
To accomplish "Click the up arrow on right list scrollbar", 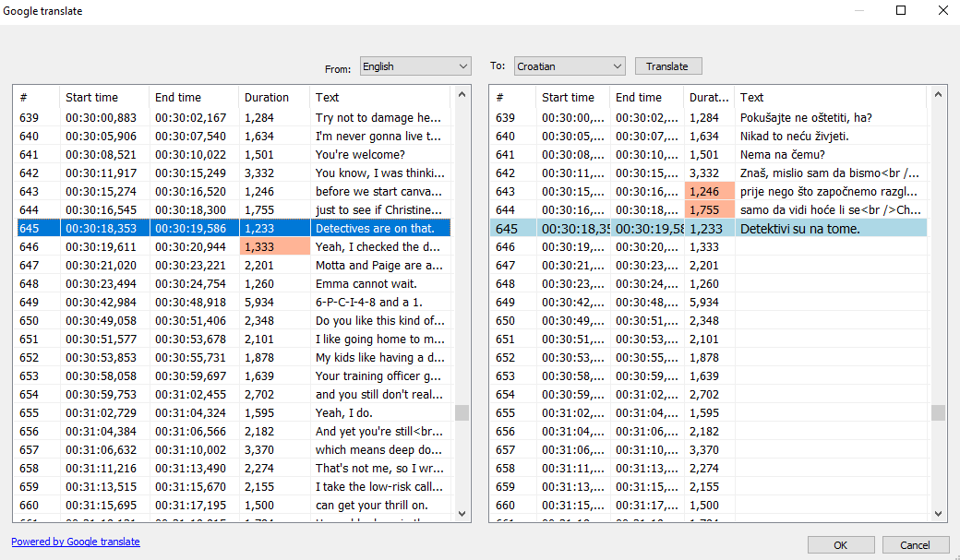I will pyautogui.click(x=938, y=93).
